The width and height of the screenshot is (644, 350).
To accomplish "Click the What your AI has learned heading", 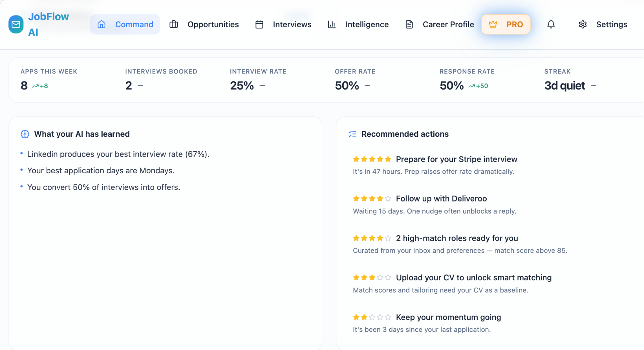I will (x=82, y=134).
